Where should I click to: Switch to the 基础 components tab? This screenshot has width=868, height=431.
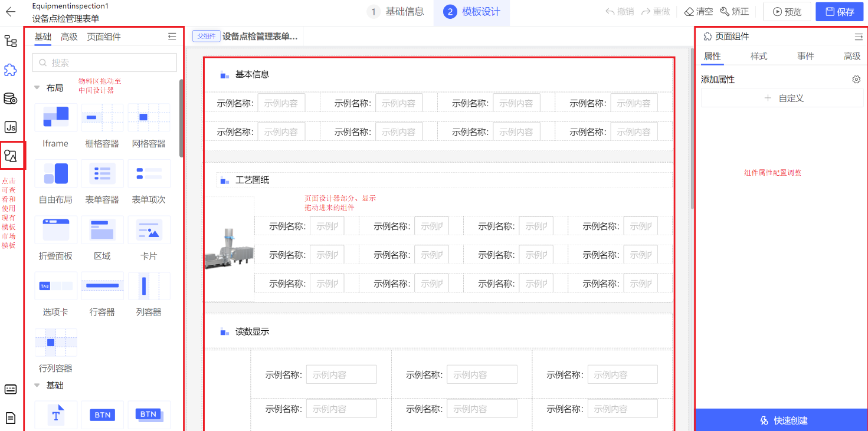[43, 37]
